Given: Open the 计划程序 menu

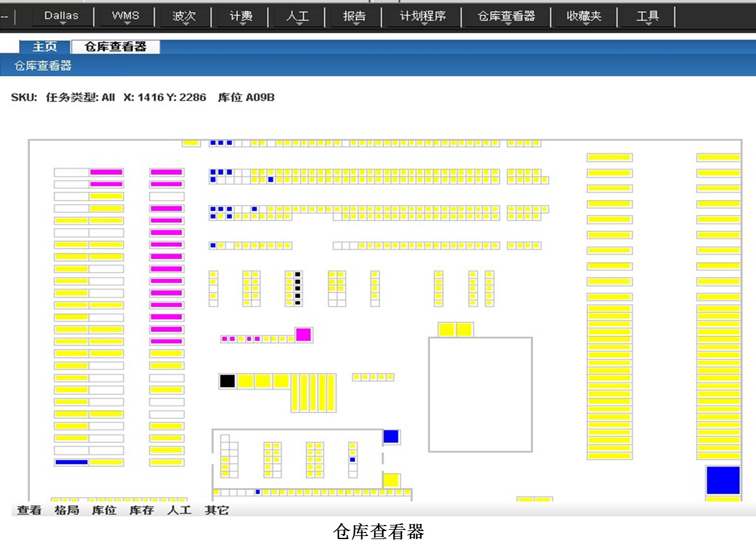Looking at the screenshot, I should click(x=422, y=17).
